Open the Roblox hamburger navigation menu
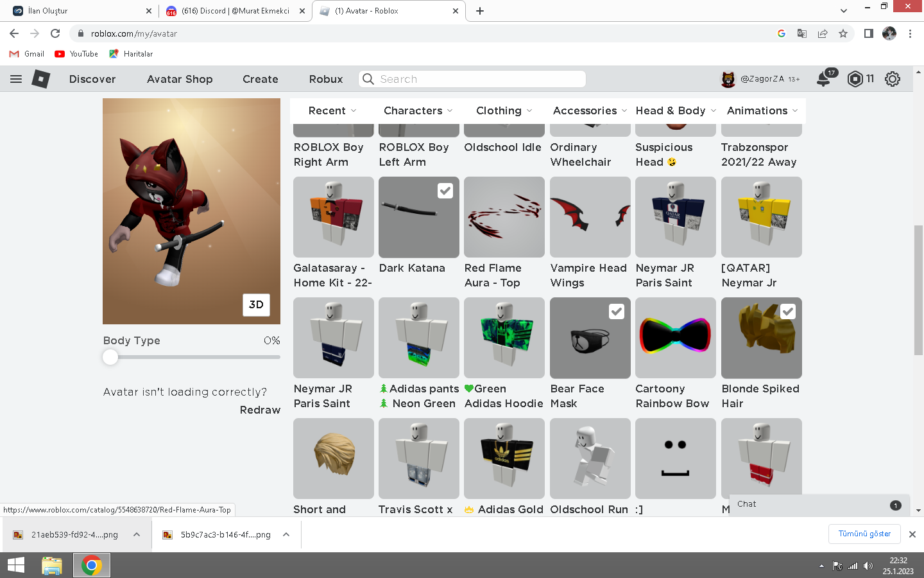 click(x=16, y=79)
